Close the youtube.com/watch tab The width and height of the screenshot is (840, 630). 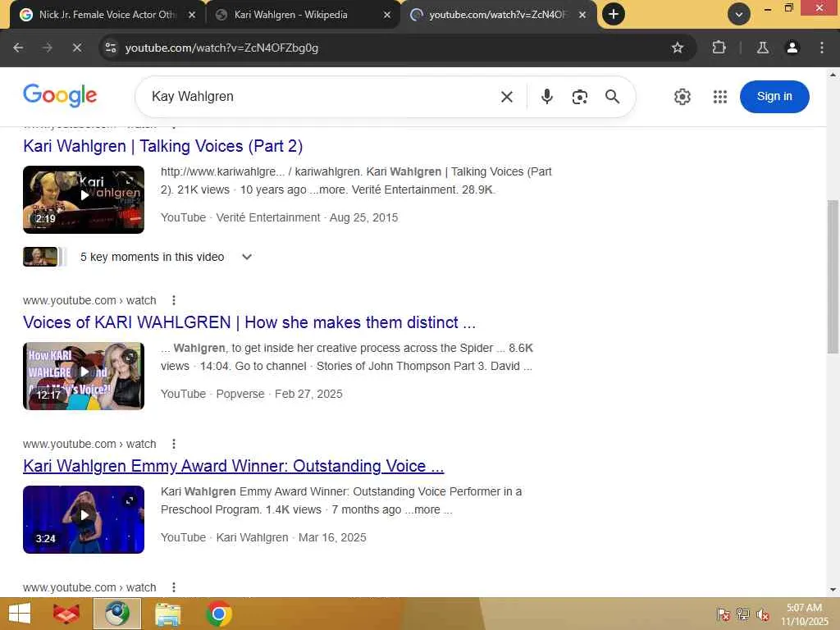[x=582, y=15]
